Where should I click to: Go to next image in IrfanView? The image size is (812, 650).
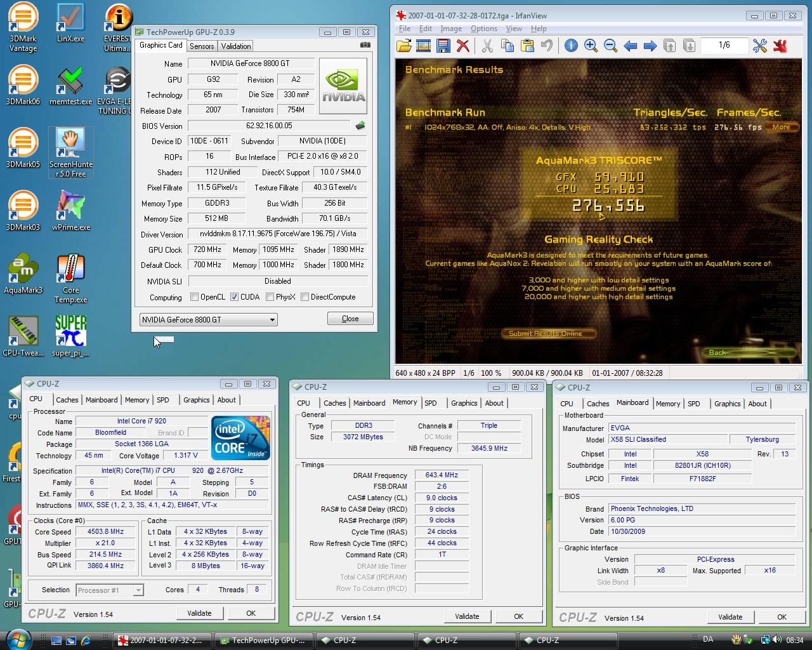tap(650, 46)
